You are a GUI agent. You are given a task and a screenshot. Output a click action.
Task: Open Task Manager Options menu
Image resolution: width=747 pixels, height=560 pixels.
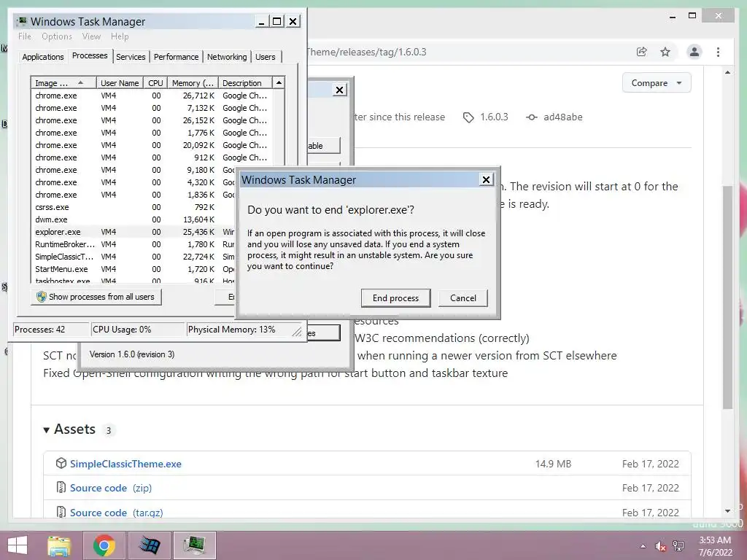pyautogui.click(x=57, y=36)
